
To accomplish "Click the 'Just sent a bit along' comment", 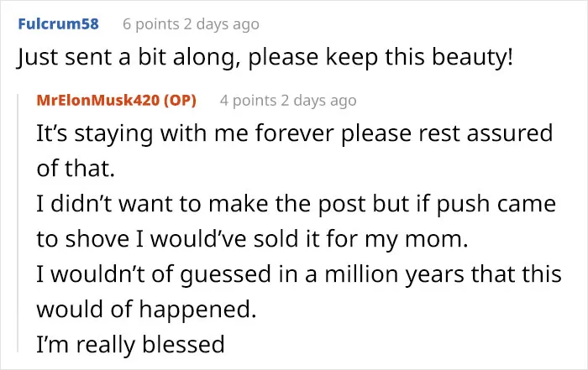I will click(x=265, y=57).
